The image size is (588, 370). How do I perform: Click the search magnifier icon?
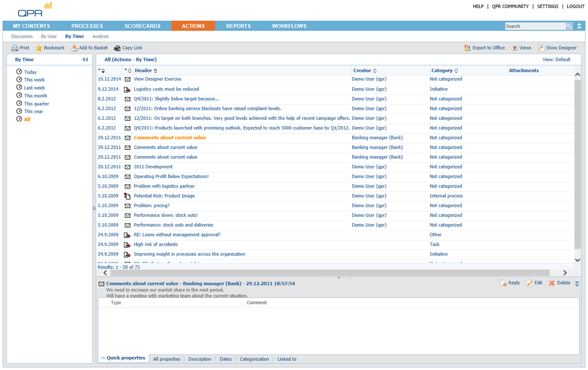point(569,26)
